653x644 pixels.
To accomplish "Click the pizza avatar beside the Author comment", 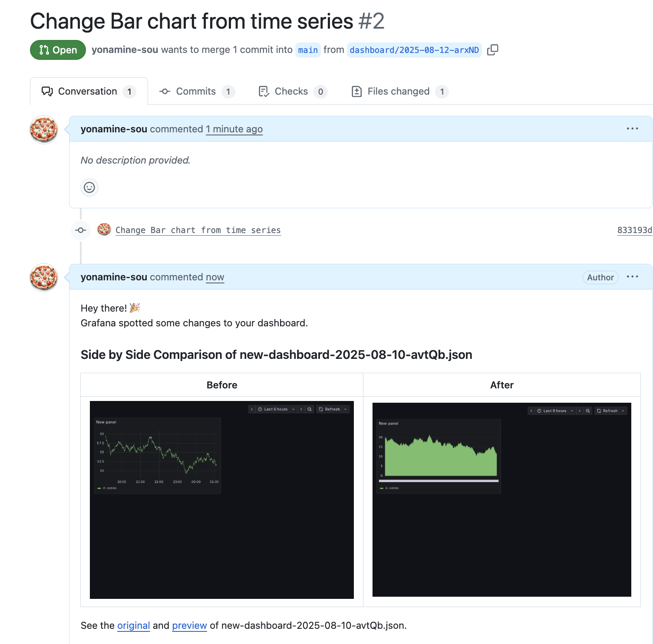I will tap(44, 277).
